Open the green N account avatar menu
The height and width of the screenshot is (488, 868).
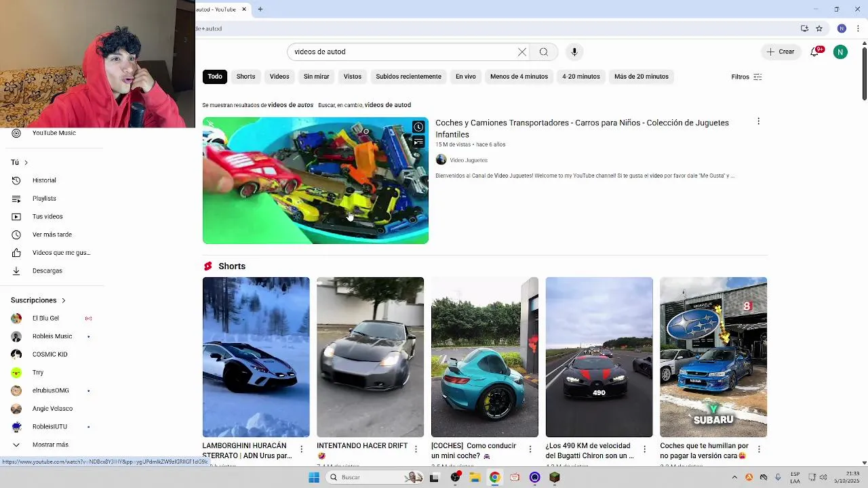(840, 52)
